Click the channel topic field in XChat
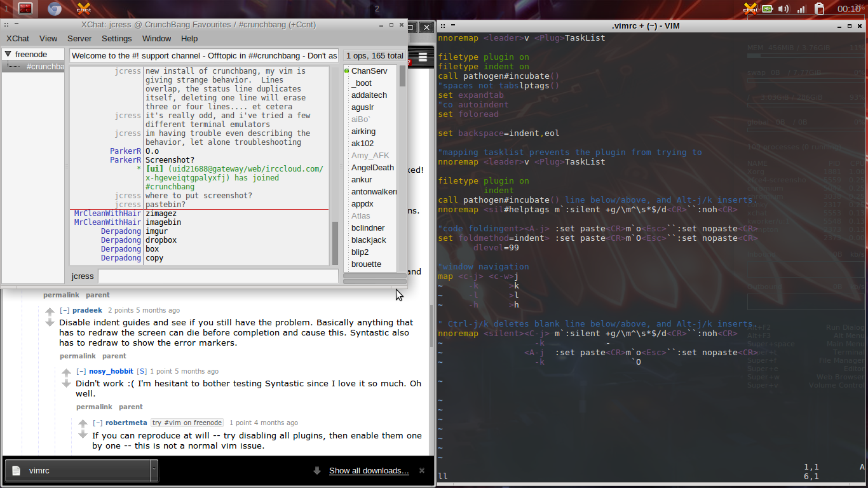The height and width of the screenshot is (488, 868). [204, 56]
